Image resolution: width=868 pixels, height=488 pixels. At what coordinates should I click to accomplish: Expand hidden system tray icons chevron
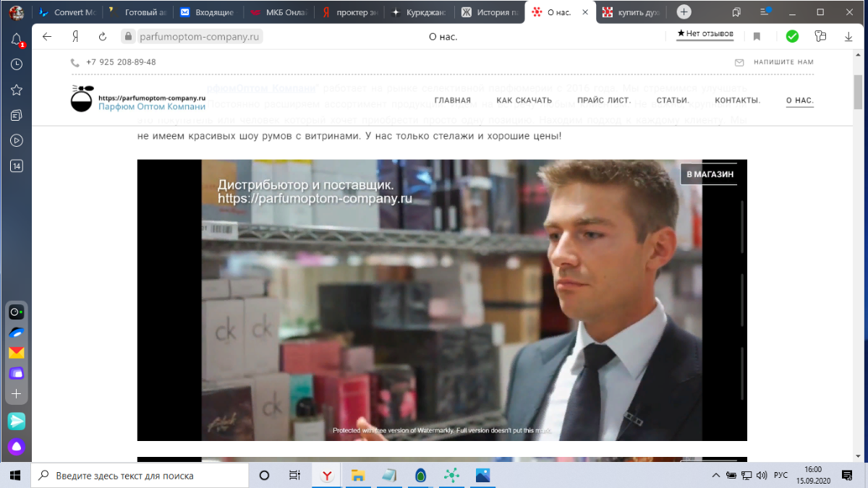[715, 476]
